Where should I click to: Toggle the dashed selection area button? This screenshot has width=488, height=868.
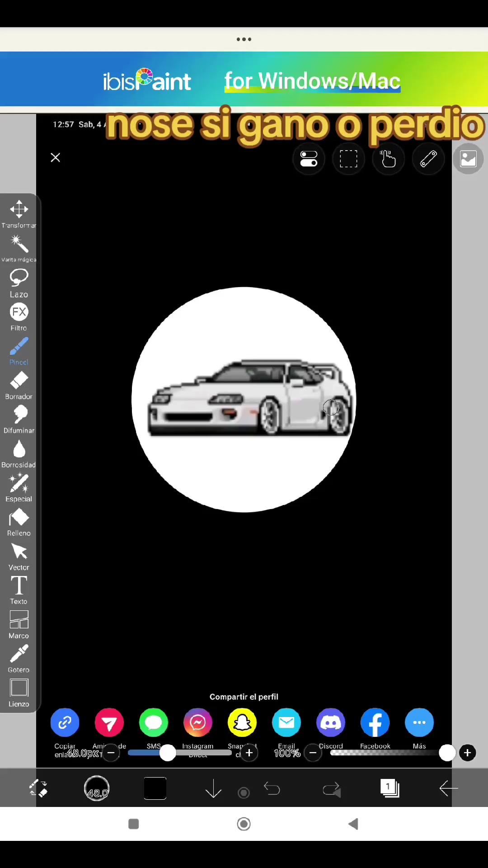[348, 159]
